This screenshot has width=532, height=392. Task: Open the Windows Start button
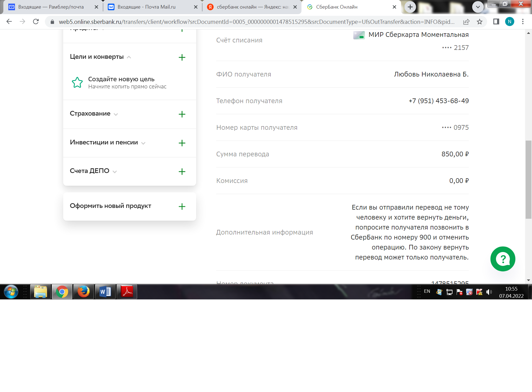point(11,292)
